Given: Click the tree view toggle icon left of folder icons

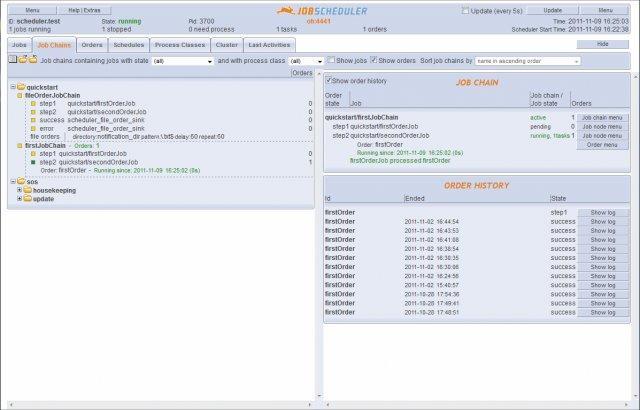Looking at the screenshot, I should pos(13,60).
